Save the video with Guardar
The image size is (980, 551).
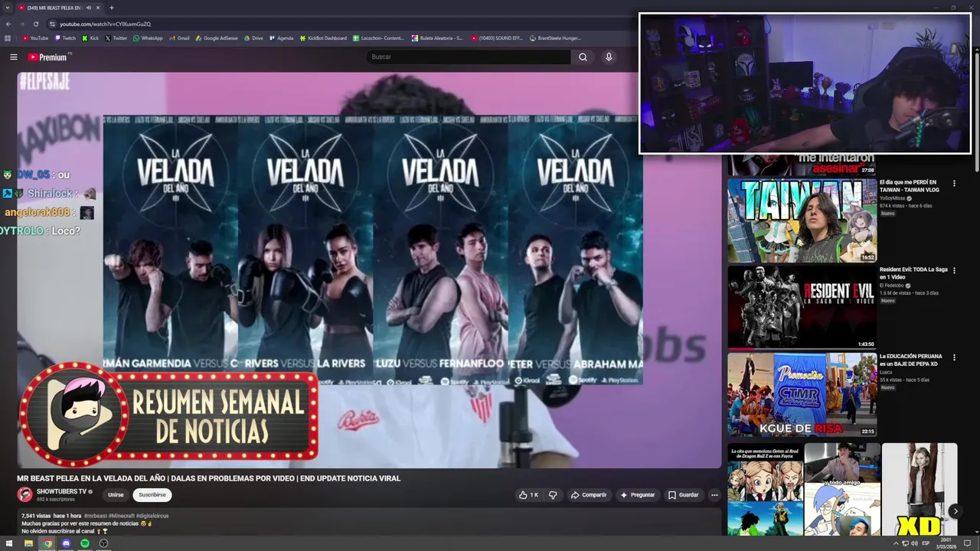[684, 495]
